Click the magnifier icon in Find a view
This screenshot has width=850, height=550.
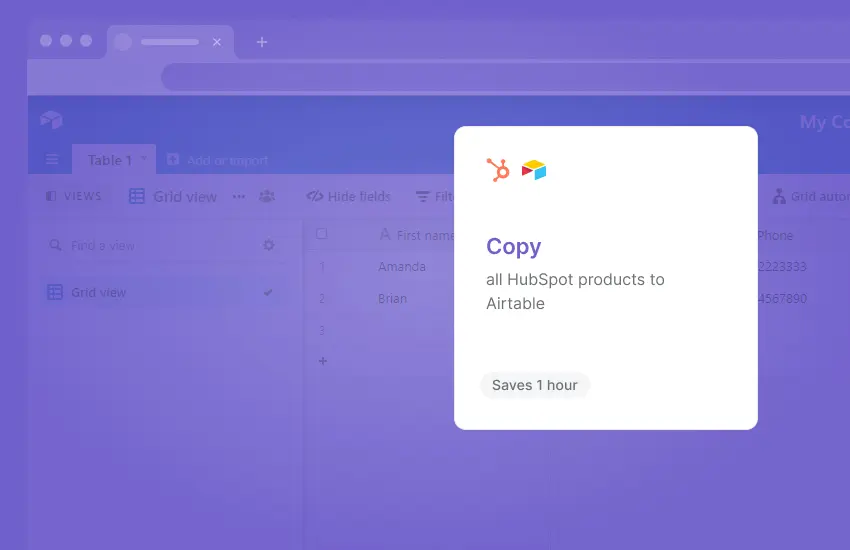tap(55, 245)
